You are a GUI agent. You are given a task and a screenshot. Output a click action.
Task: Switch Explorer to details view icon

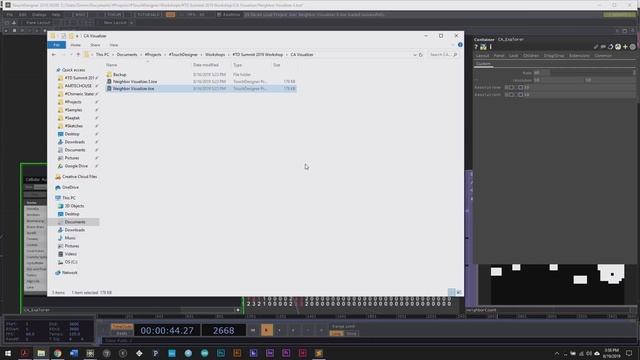(x=451, y=292)
